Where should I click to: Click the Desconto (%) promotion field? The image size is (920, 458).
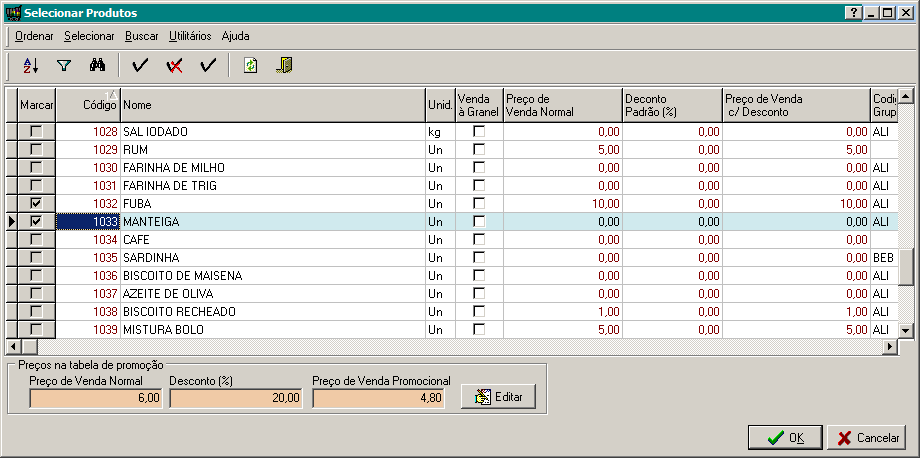(x=236, y=398)
